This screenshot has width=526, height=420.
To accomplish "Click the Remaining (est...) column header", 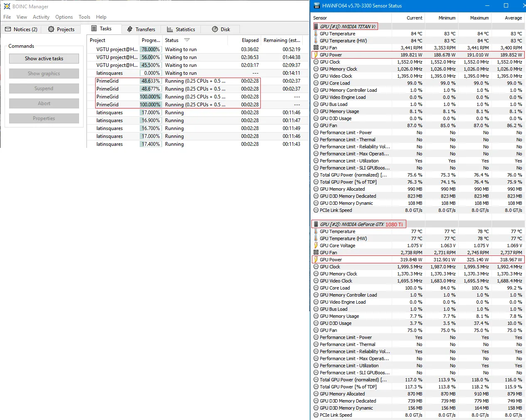I will (x=282, y=40).
